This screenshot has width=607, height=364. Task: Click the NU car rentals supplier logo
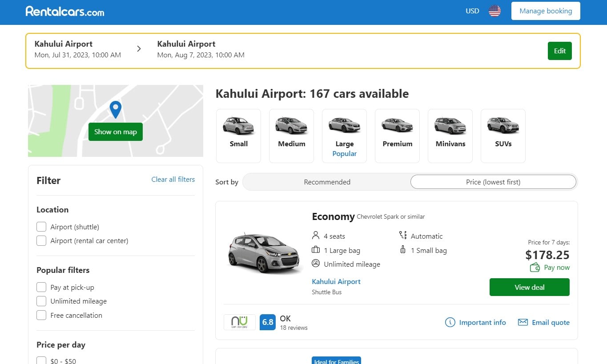240,322
